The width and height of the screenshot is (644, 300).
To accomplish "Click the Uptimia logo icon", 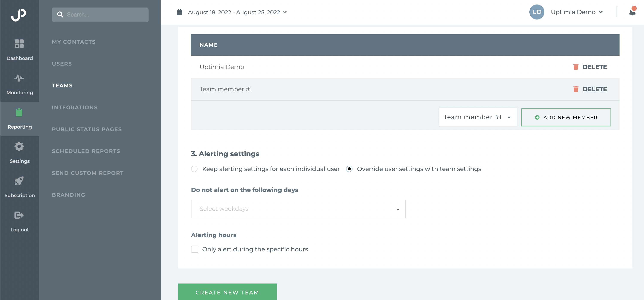I will point(18,15).
